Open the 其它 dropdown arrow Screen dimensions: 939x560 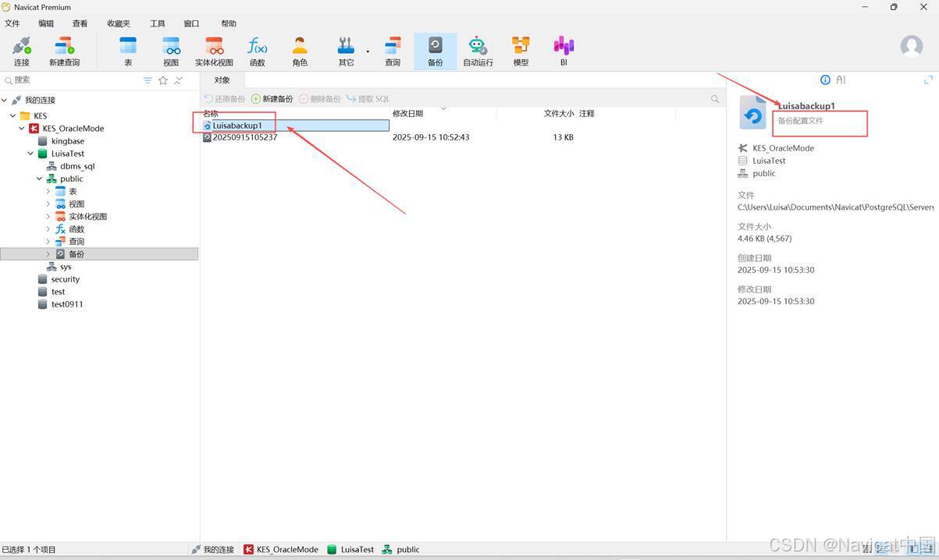click(x=368, y=52)
